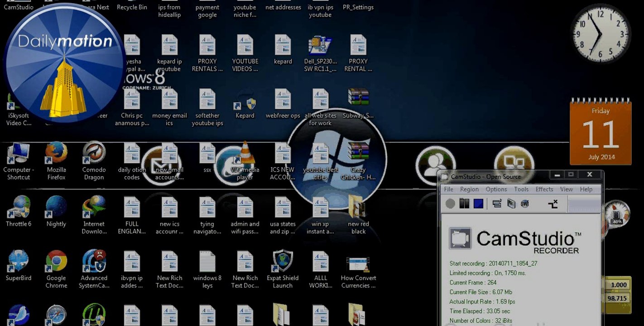
Task: Open CamStudio File menu
Action: pyautogui.click(x=448, y=189)
